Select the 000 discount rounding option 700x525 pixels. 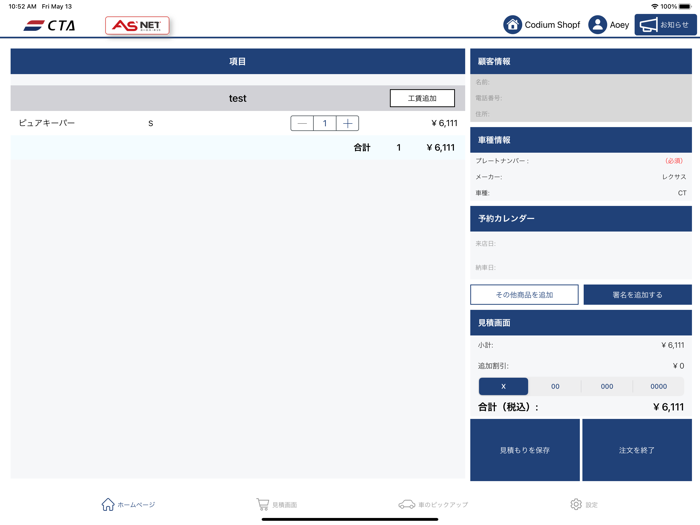point(607,386)
